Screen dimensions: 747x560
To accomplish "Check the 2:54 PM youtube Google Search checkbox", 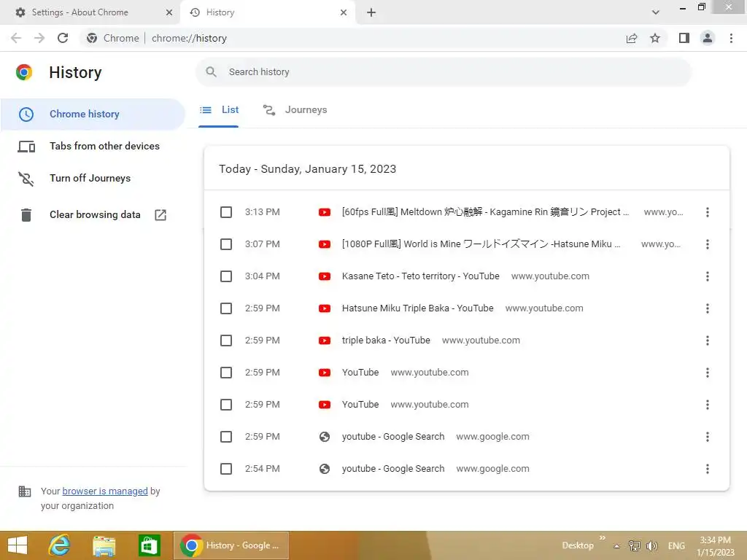I will [226, 469].
